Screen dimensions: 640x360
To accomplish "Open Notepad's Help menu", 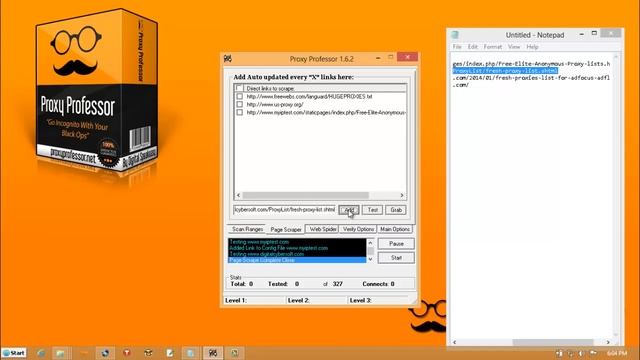I will coord(532,47).
